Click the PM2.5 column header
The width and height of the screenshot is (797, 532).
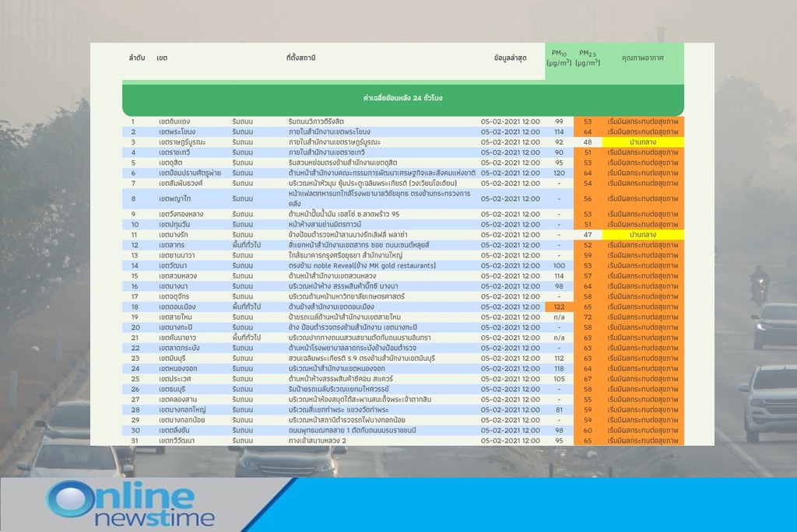588,58
